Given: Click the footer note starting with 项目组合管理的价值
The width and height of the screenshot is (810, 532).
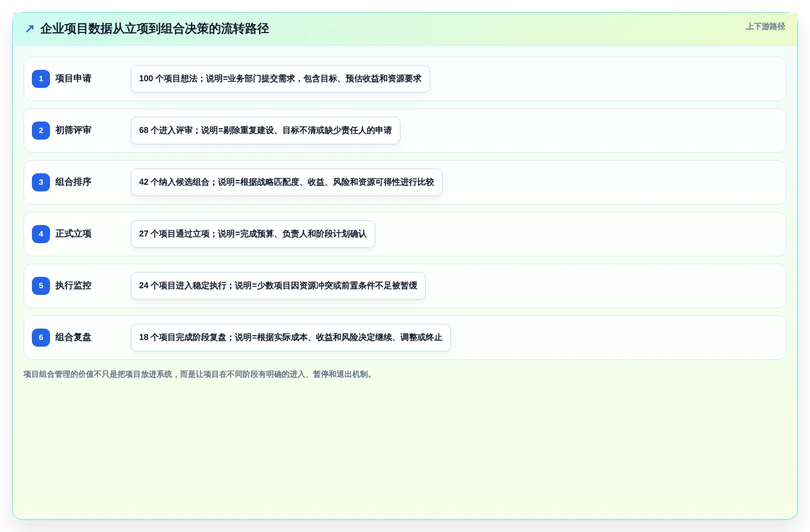Looking at the screenshot, I should 199,374.
